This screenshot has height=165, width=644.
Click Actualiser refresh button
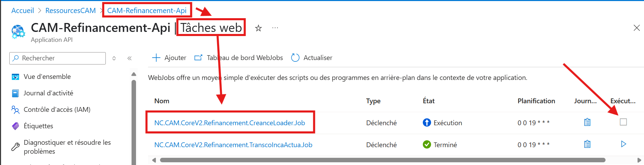point(312,58)
